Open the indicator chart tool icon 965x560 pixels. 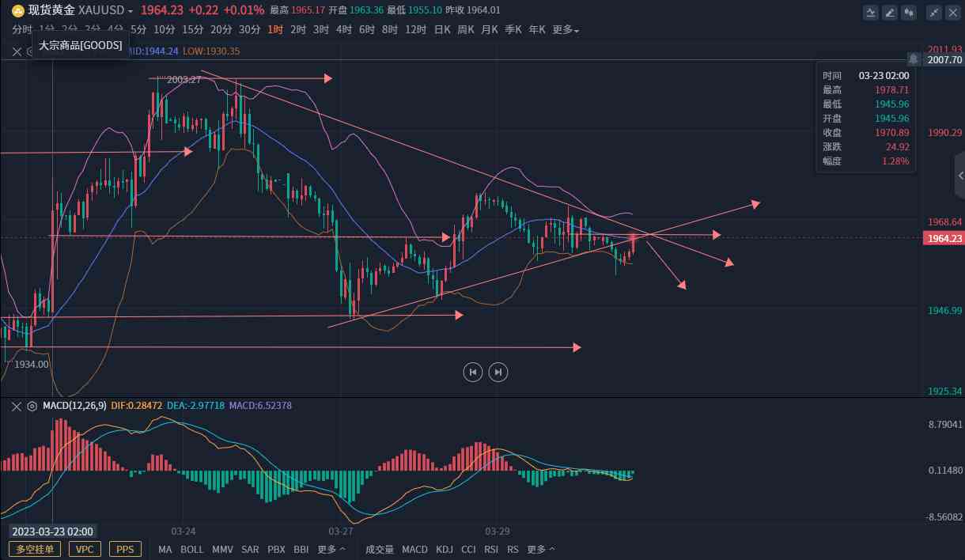[x=871, y=12]
